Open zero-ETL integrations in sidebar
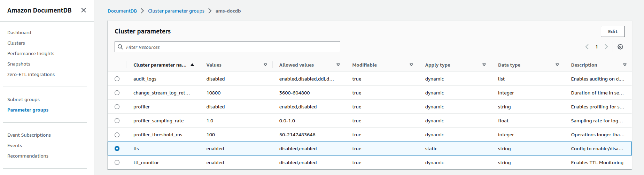 tap(31, 74)
